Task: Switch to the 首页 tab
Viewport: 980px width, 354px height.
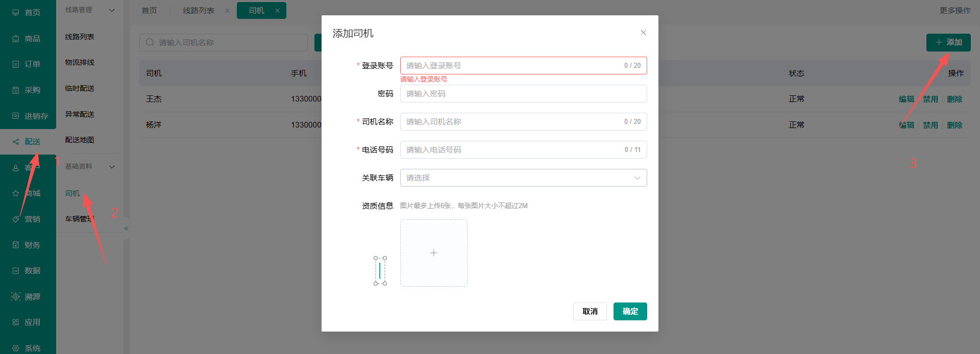Action: click(x=150, y=11)
